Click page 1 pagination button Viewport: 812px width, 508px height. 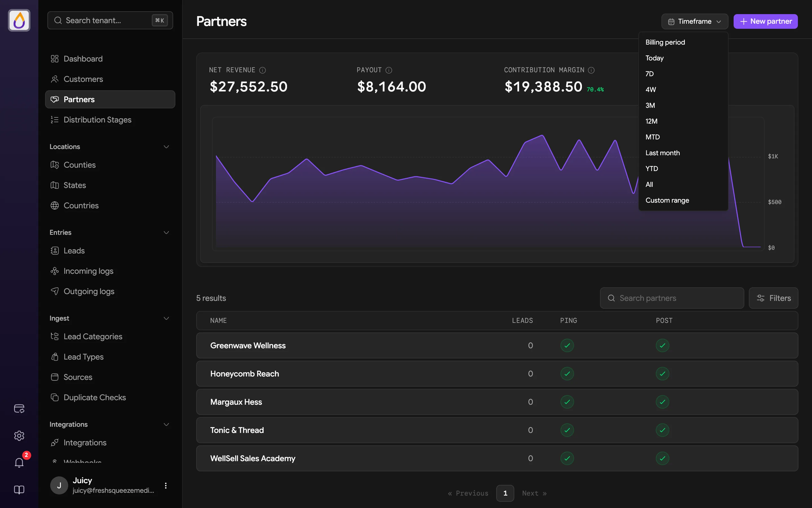pyautogui.click(x=505, y=493)
